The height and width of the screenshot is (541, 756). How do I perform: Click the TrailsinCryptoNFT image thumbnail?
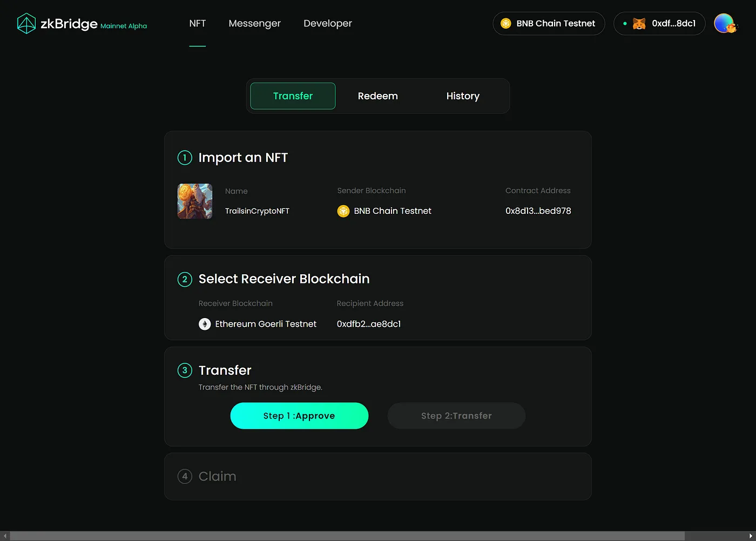(195, 201)
